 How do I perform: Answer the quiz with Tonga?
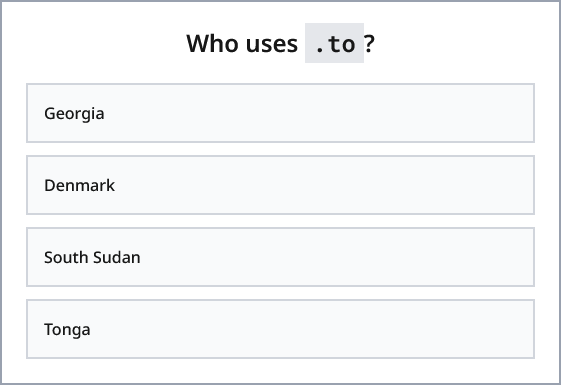[280, 329]
